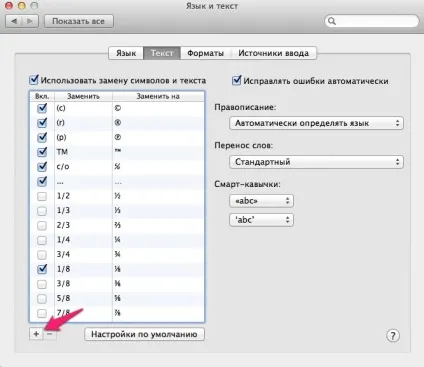Viewport: 424px width, 367px height.
Task: Open the 'abc' single quotes dropdown
Action: (x=261, y=220)
